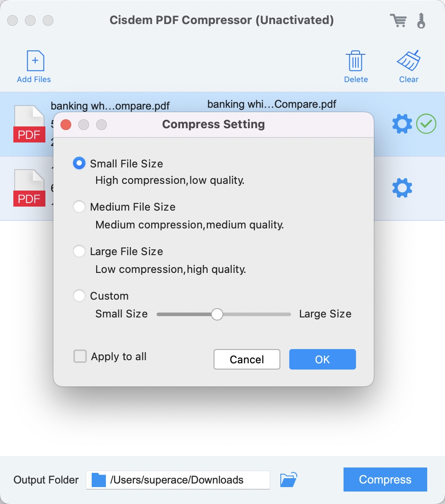The width and height of the screenshot is (445, 504).
Task: Select the Custom compression option
Action: point(79,296)
